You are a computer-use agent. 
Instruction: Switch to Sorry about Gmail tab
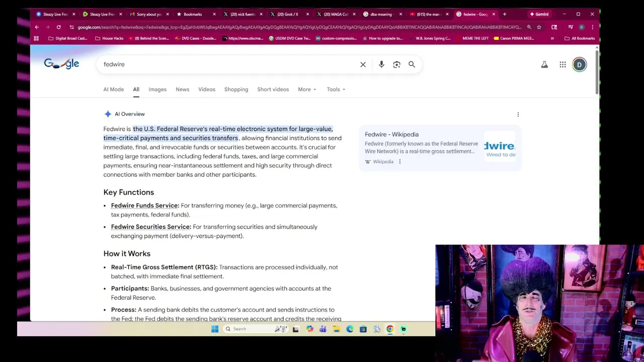pos(149,14)
